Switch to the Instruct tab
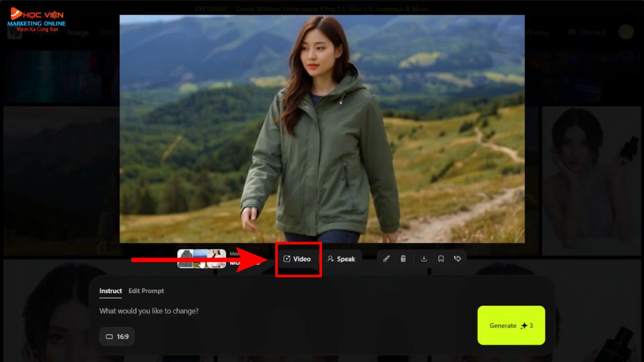644x362 pixels. click(110, 291)
